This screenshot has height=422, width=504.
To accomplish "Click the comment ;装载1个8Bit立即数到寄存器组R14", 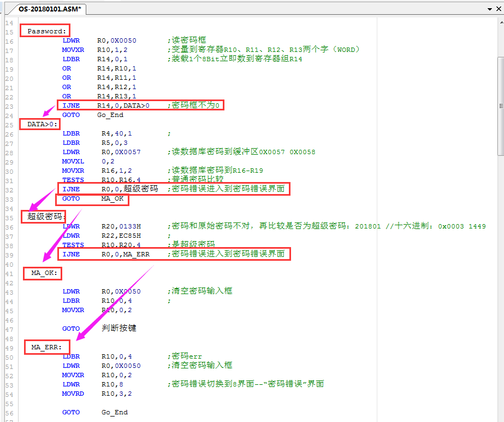I will click(x=235, y=59).
